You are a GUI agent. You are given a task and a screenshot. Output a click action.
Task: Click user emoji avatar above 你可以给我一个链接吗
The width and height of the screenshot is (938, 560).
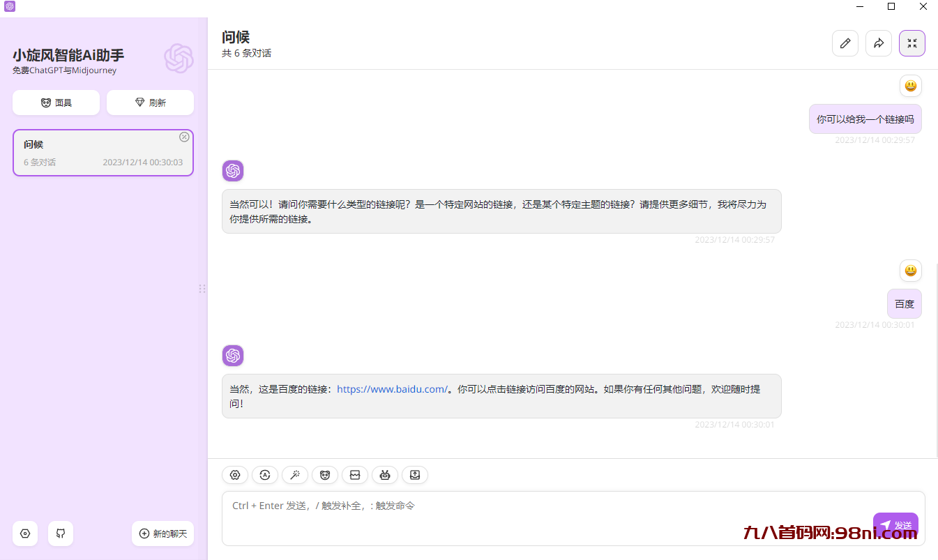point(911,86)
